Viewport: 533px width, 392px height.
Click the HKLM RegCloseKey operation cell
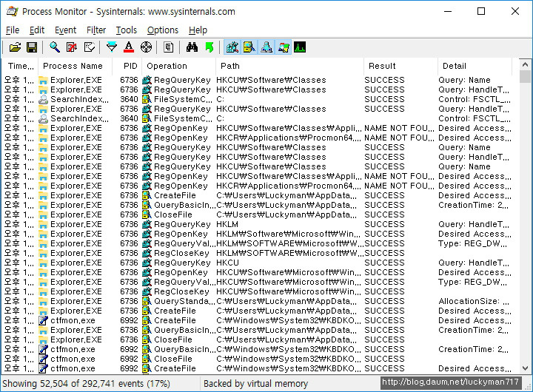point(181,253)
